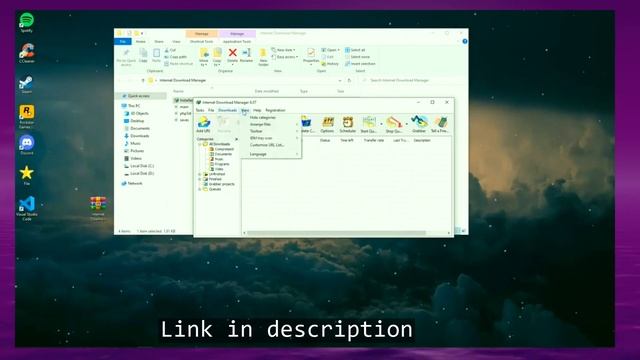
Task: Select Grabber projects in IDM tree
Action: click(x=219, y=184)
